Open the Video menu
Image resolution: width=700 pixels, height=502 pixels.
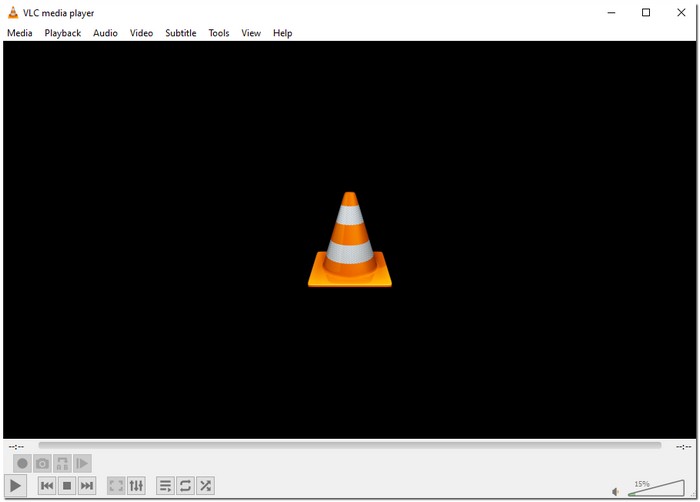(x=141, y=33)
